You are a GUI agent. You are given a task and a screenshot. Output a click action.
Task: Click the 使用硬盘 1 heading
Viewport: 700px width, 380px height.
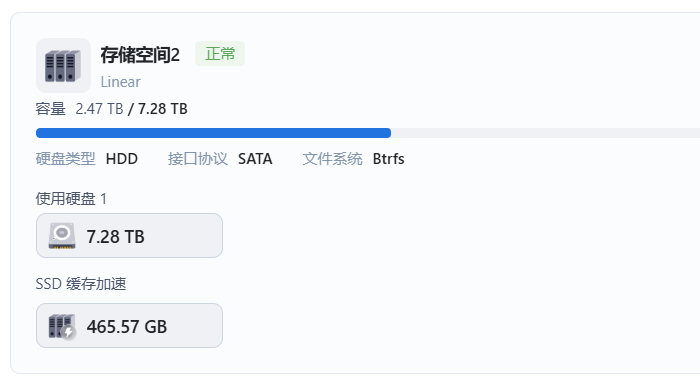click(71, 198)
